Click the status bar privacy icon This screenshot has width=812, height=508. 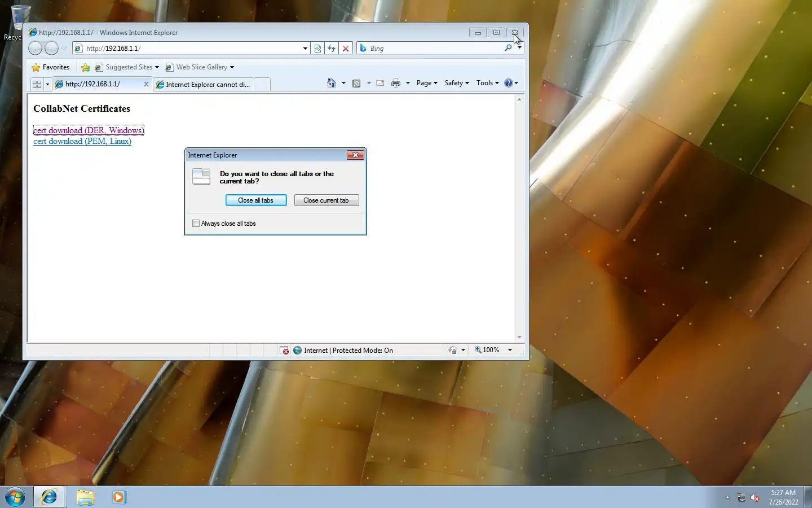tap(452, 351)
